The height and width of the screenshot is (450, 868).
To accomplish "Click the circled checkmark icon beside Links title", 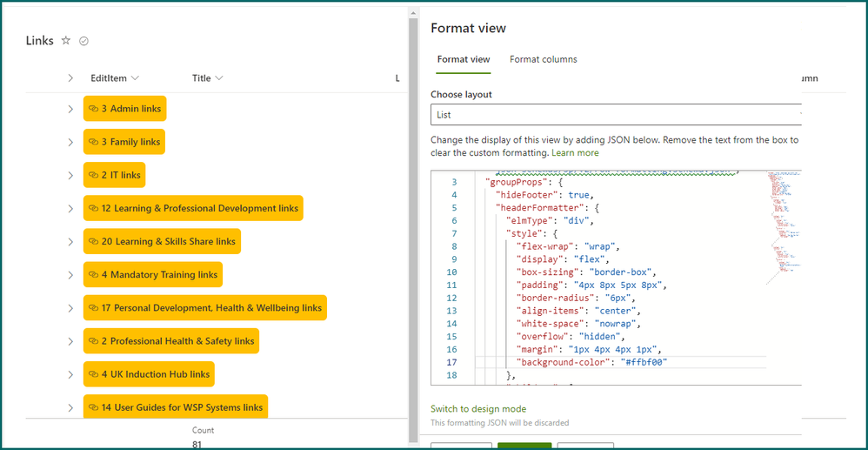I will [84, 41].
